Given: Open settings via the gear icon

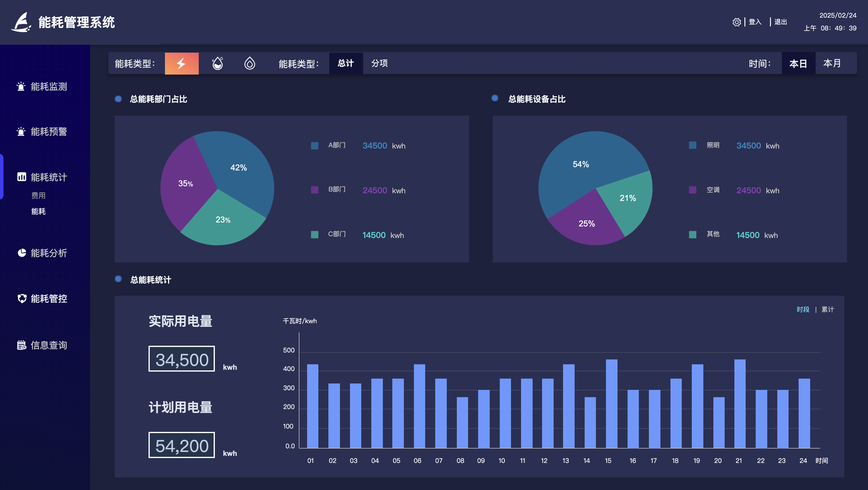Looking at the screenshot, I should tap(737, 22).
